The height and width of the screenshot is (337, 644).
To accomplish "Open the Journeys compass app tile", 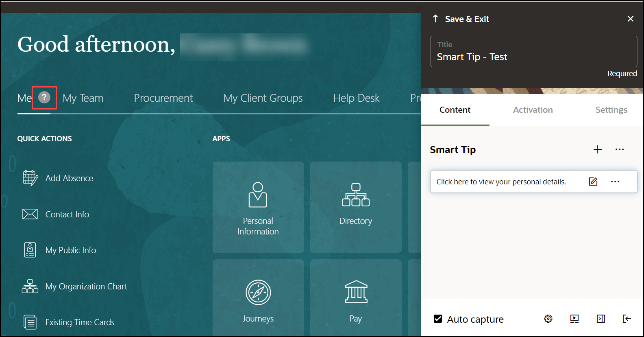I will pos(258,298).
